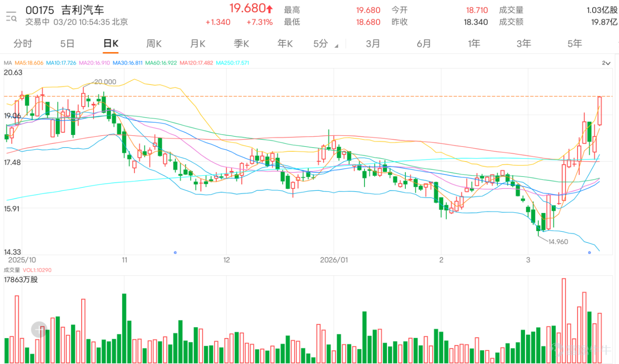This screenshot has width=619, height=364.
Task: Click the 最高 value 19.680
Action: point(368,10)
